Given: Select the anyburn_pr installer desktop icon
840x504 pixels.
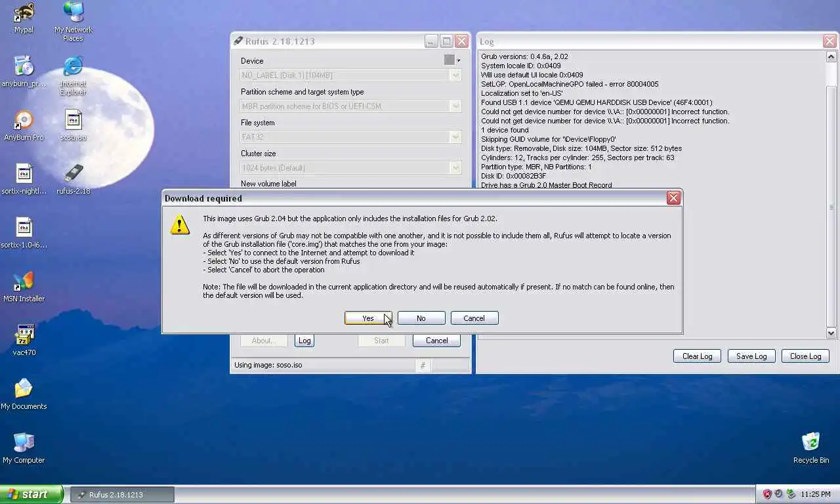Looking at the screenshot, I should coord(24,72).
